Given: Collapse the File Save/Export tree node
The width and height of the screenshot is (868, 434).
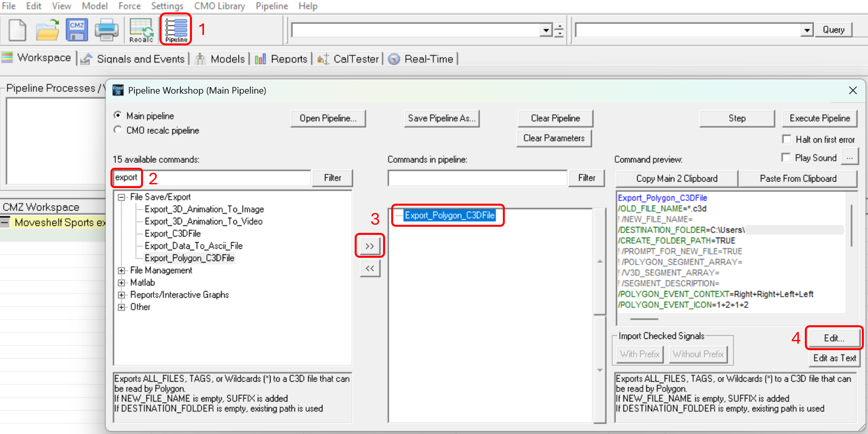Looking at the screenshot, I should (121, 197).
